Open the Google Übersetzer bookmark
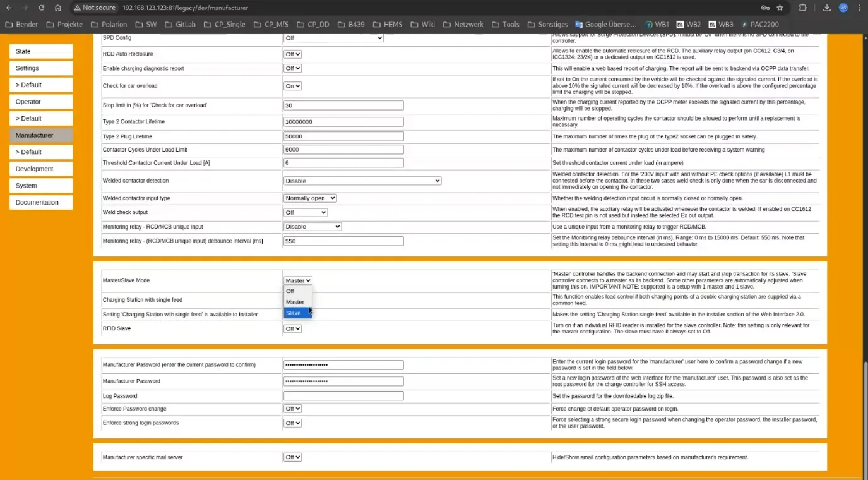 (x=605, y=25)
